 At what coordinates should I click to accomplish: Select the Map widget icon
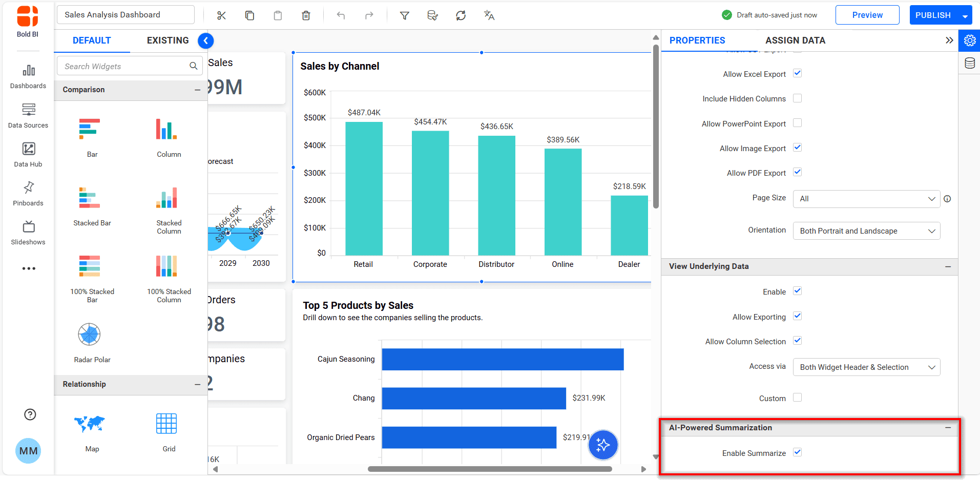coord(90,424)
